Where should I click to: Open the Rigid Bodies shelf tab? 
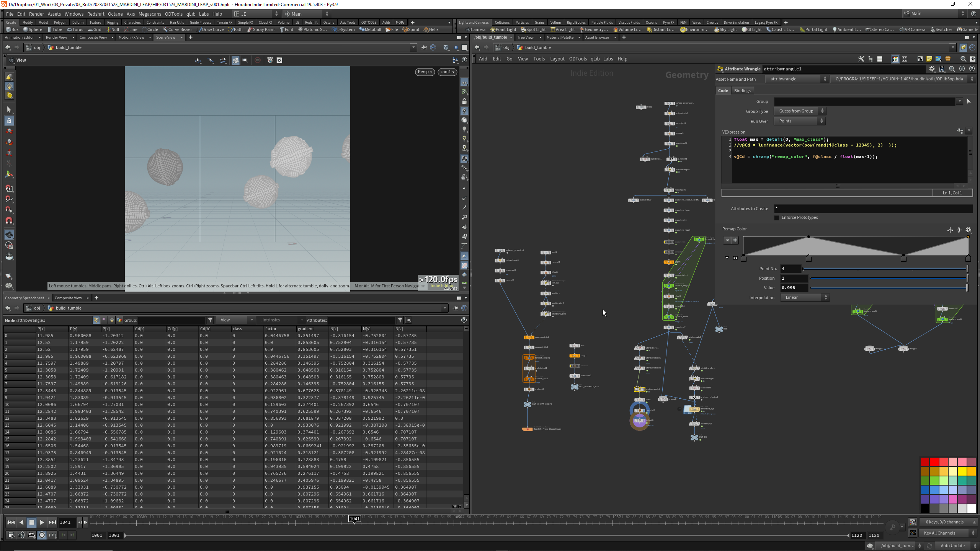pyautogui.click(x=576, y=23)
